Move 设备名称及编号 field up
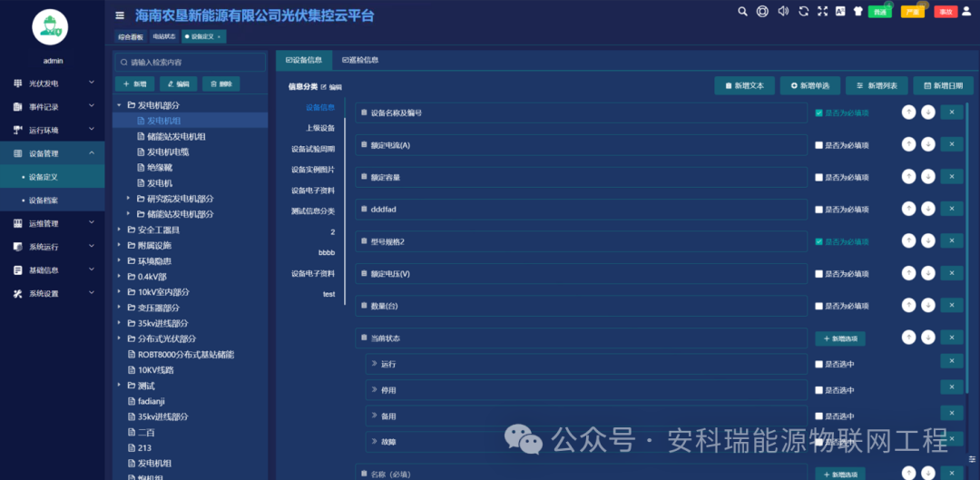980x480 pixels. (x=908, y=113)
